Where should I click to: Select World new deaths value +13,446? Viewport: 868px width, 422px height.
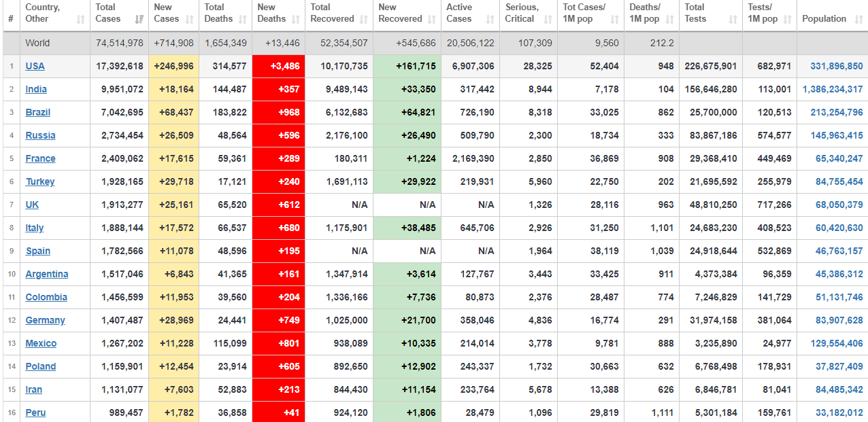[x=284, y=43]
